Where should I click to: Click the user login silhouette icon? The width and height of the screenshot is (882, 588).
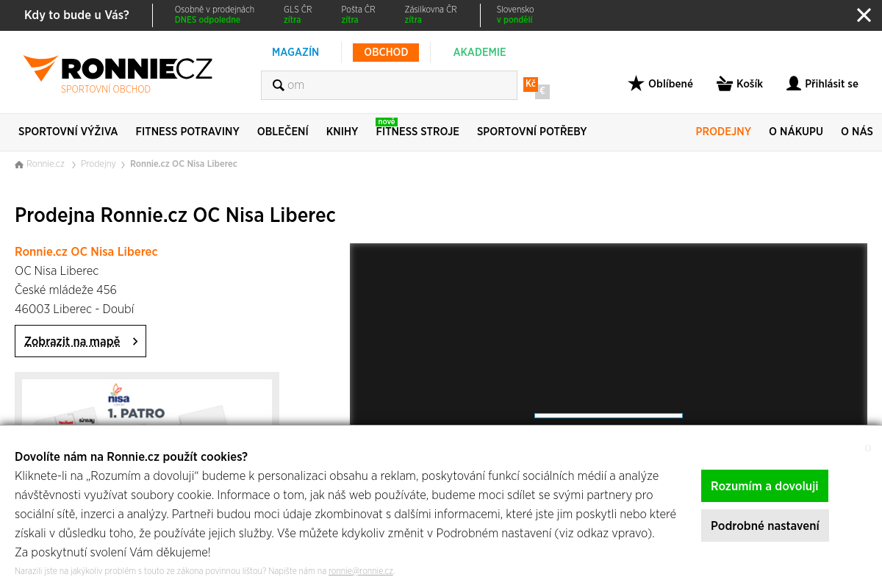click(x=794, y=83)
